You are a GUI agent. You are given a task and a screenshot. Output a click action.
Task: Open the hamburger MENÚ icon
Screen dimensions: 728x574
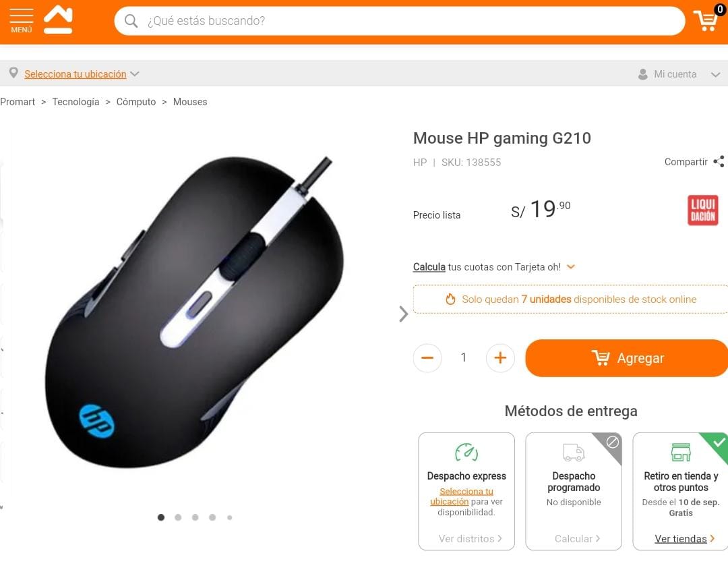[x=22, y=21]
